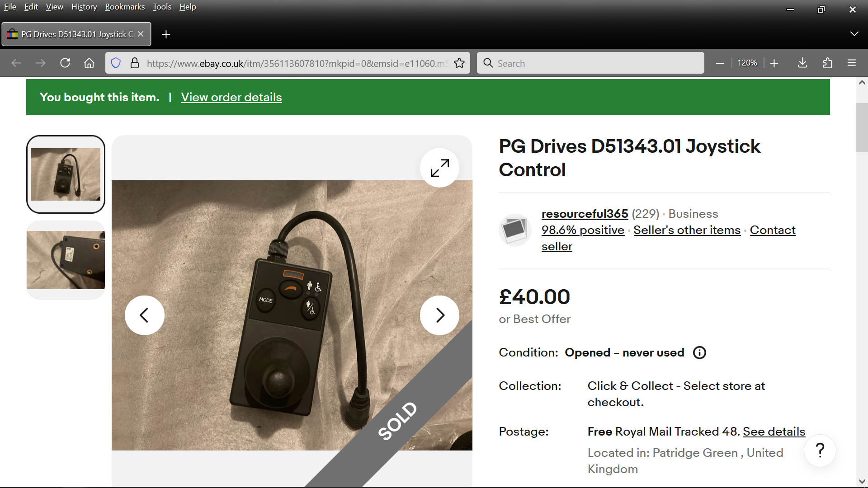Open the help question mark button
The image size is (868, 488).
[x=820, y=450]
